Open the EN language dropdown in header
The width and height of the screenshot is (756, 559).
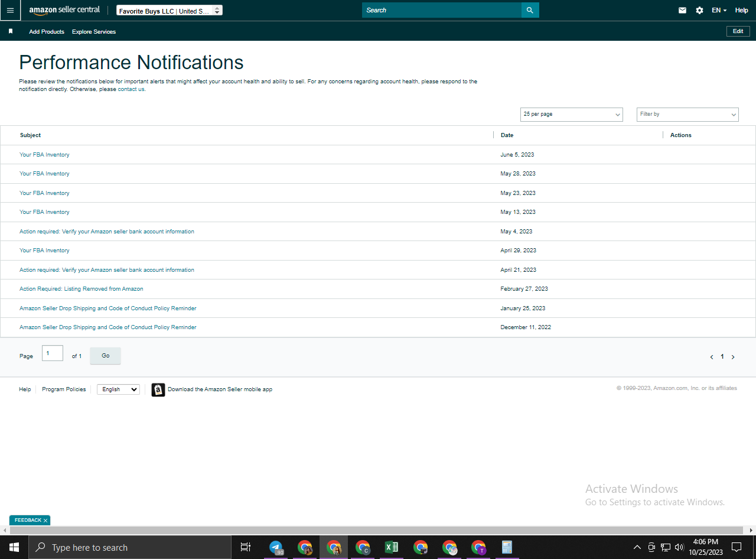point(719,10)
